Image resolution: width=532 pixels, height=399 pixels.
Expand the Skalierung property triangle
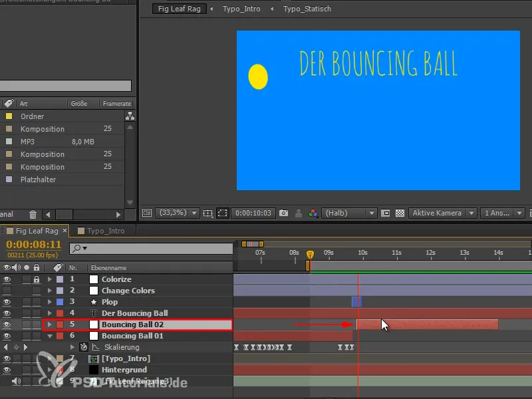pyautogui.click(x=72, y=347)
